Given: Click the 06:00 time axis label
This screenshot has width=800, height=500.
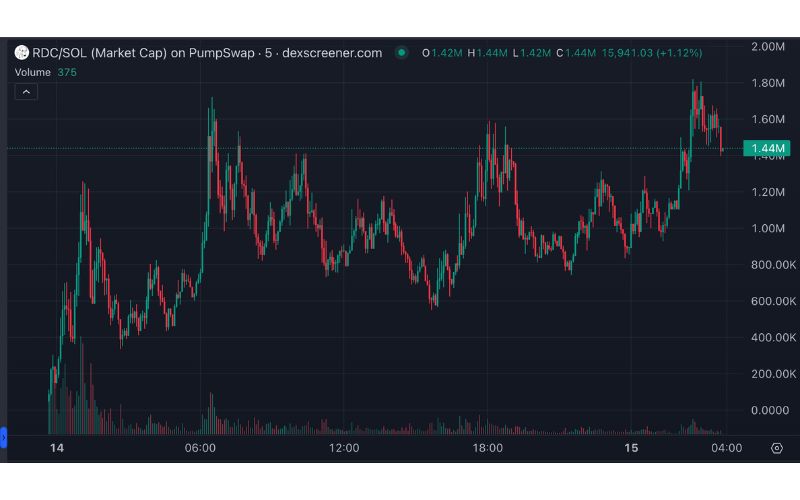Looking at the screenshot, I should pos(200,448).
